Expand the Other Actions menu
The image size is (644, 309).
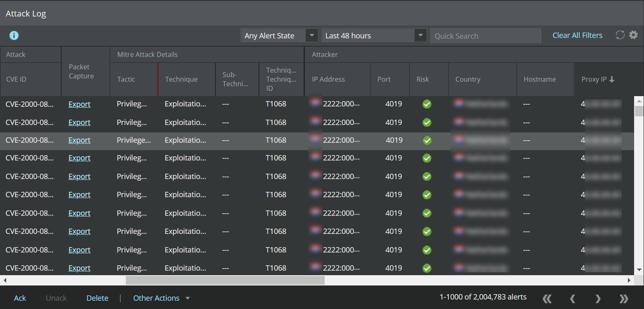coord(161,298)
